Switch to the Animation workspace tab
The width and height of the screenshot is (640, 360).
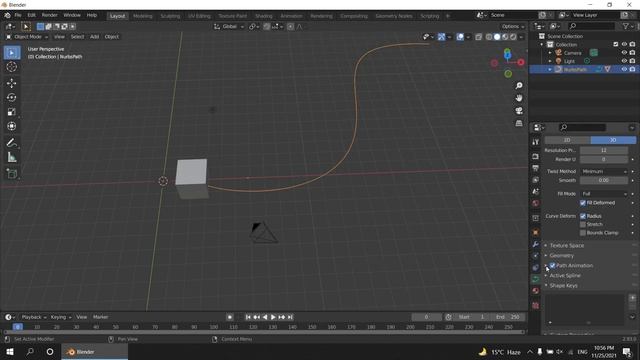point(291,16)
